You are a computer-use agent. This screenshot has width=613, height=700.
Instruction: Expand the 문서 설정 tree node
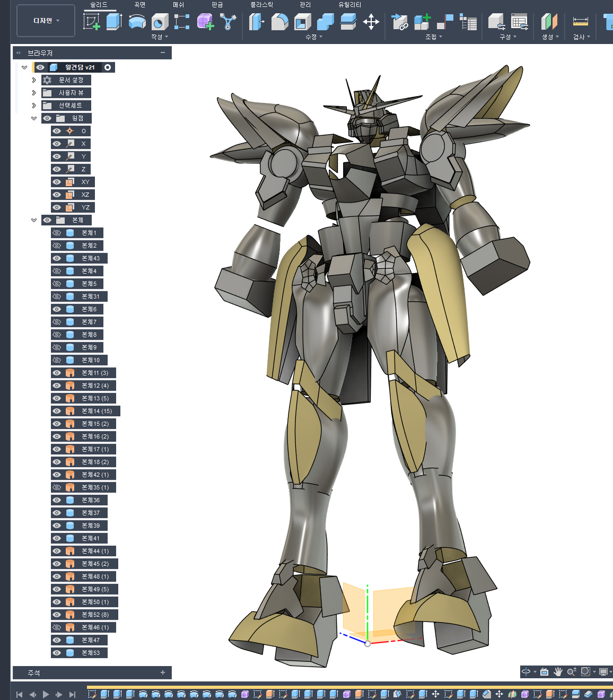pos(34,80)
